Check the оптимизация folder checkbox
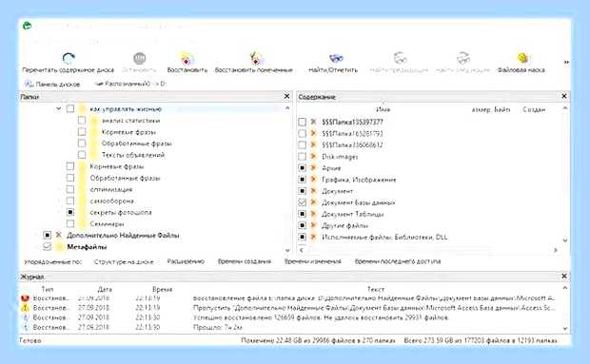590x364 pixels. pos(70,189)
